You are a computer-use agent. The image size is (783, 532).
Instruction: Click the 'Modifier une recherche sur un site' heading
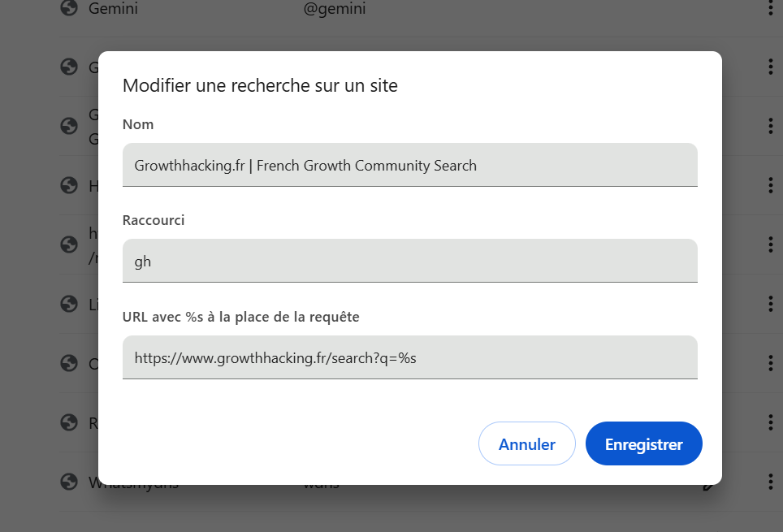coord(260,85)
